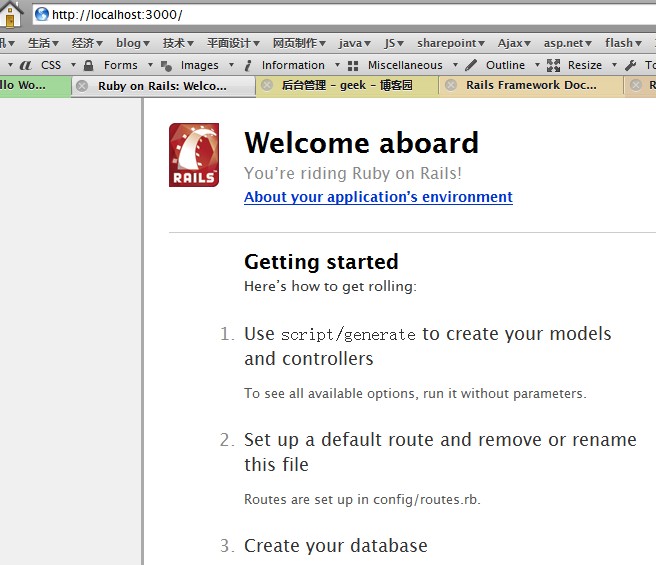This screenshot has width=656, height=565.
Task: Switch to the green Hello Wo... tab
Action: point(35,85)
